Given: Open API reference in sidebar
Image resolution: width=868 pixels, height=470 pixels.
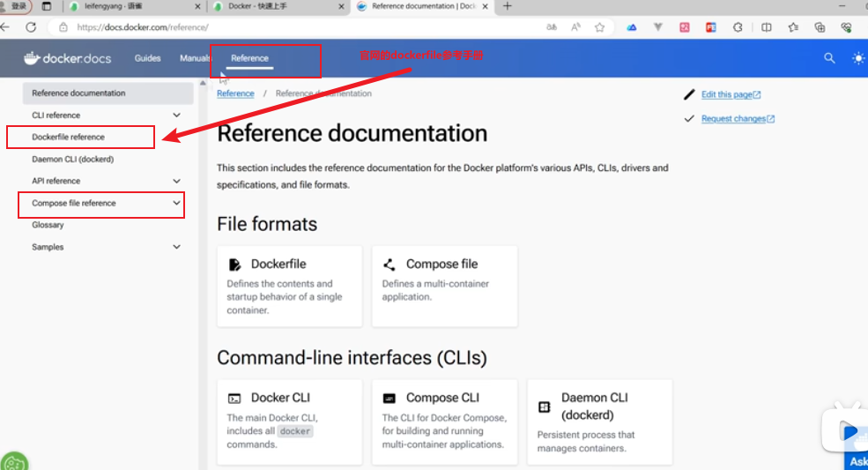Looking at the screenshot, I should click(x=56, y=182).
